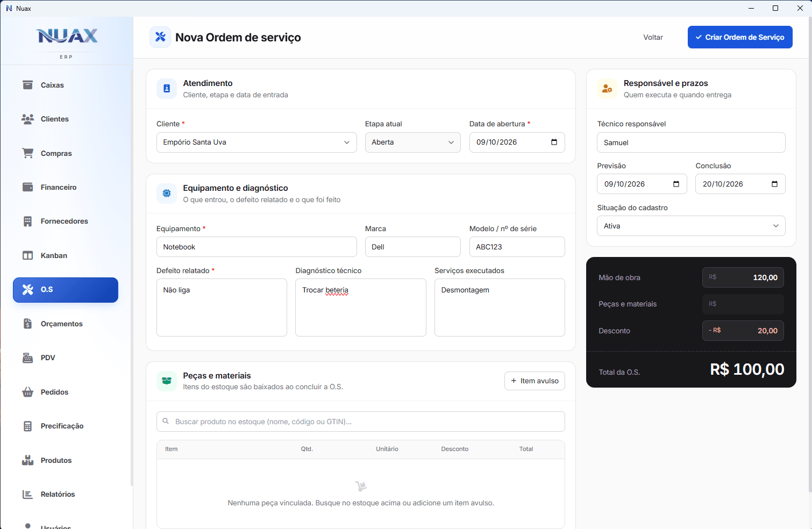Click the Voltar link

(x=653, y=37)
